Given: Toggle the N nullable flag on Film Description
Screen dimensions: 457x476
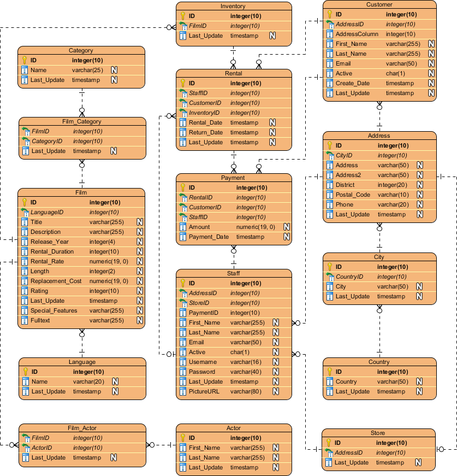Looking at the screenshot, I should 139,232.
